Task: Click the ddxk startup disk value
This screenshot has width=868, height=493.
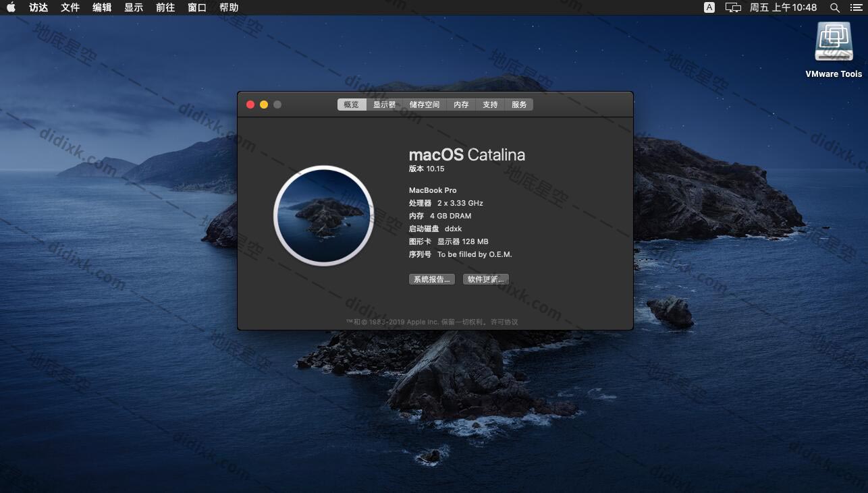Action: [454, 229]
